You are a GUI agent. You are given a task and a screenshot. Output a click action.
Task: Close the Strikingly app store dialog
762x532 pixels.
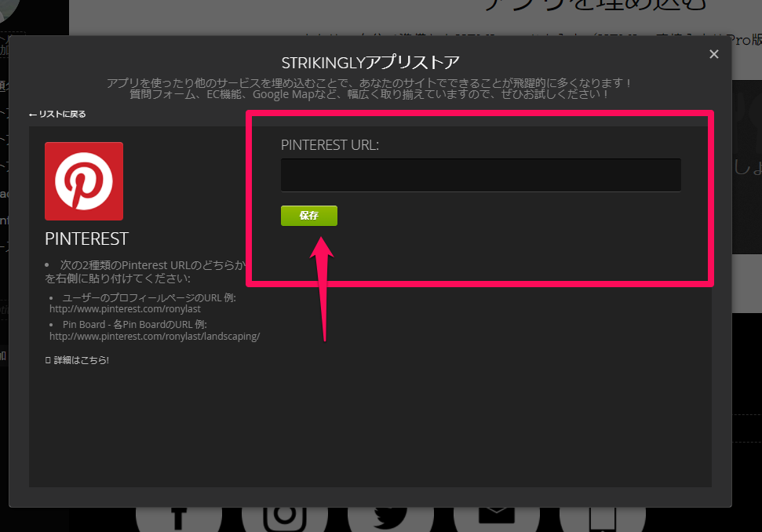(714, 54)
